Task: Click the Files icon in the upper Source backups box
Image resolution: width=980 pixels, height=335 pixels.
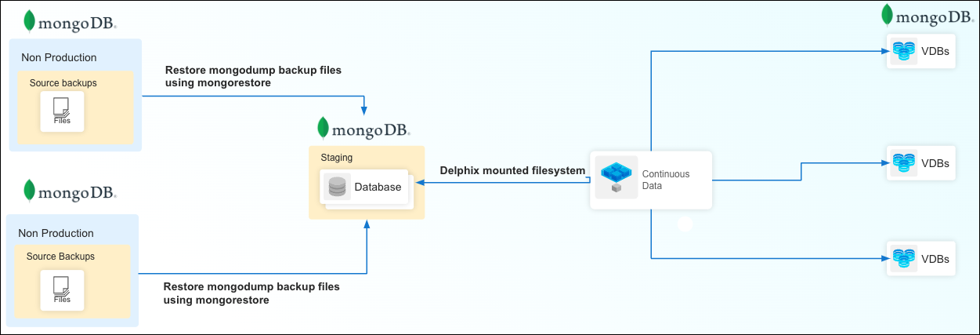Action: 62,110
